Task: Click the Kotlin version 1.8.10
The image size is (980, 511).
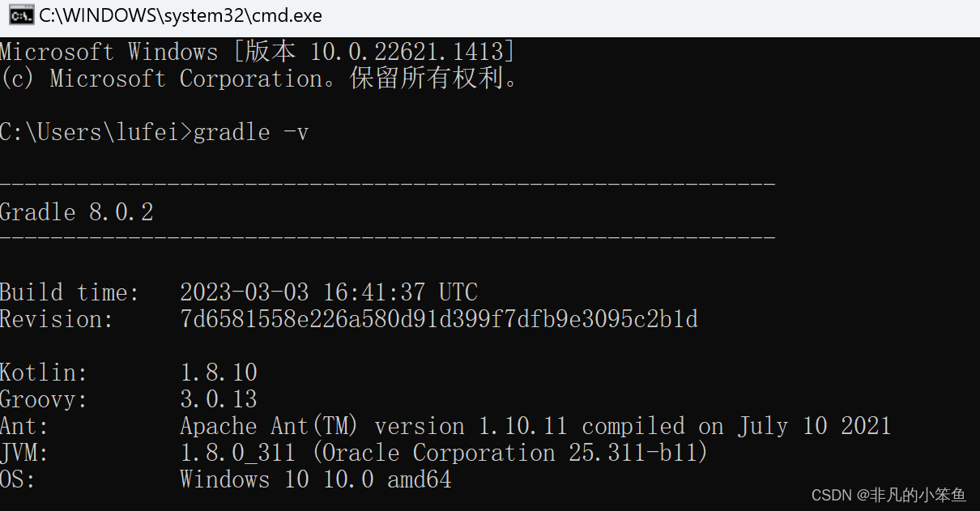Action: coord(218,373)
